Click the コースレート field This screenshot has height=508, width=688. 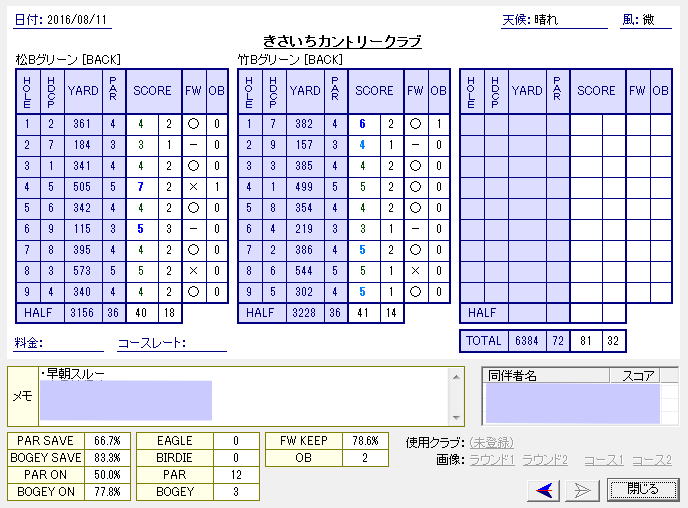[x=172, y=343]
